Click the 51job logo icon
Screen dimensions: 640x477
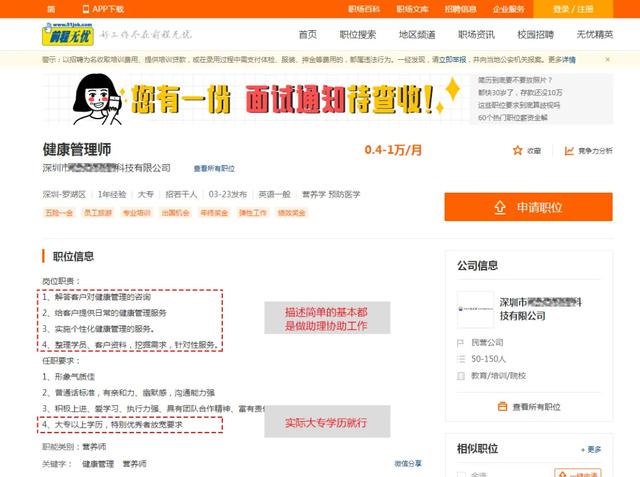click(x=68, y=34)
